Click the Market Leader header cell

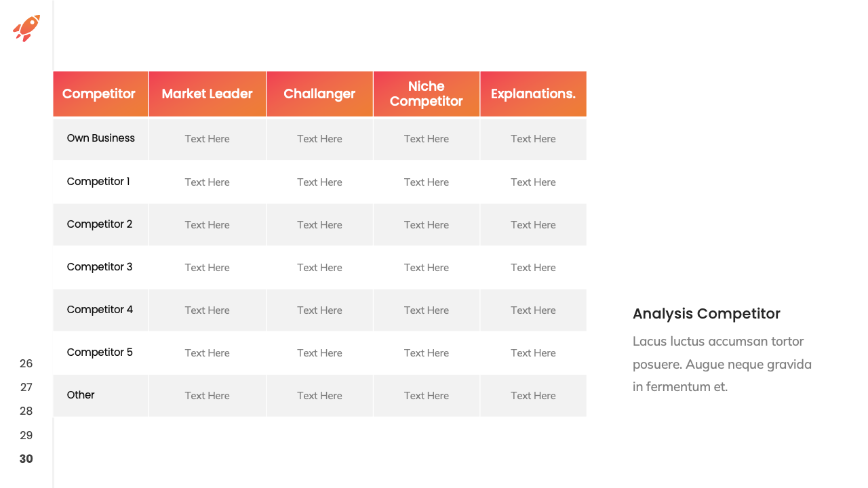pyautogui.click(x=207, y=94)
